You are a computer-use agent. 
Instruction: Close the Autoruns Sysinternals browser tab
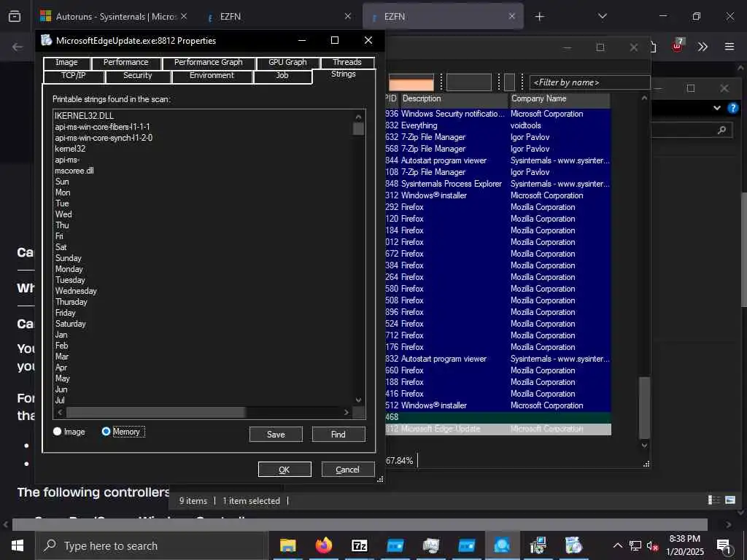point(184,16)
